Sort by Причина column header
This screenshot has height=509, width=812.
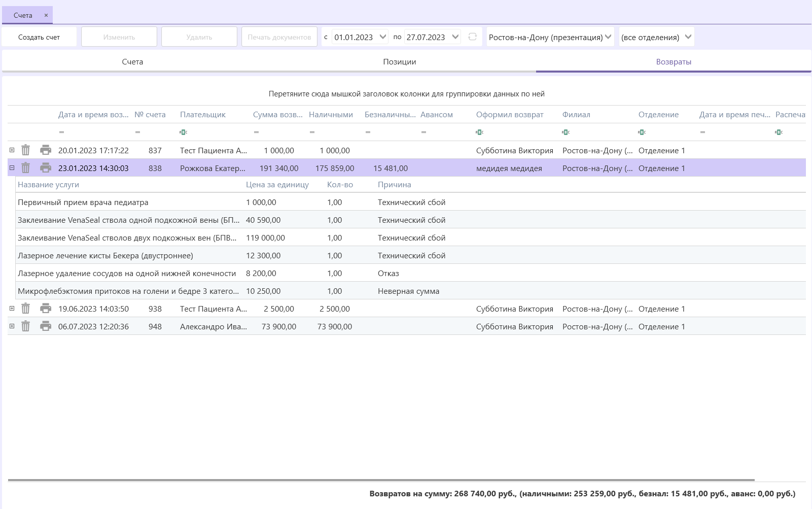click(394, 184)
